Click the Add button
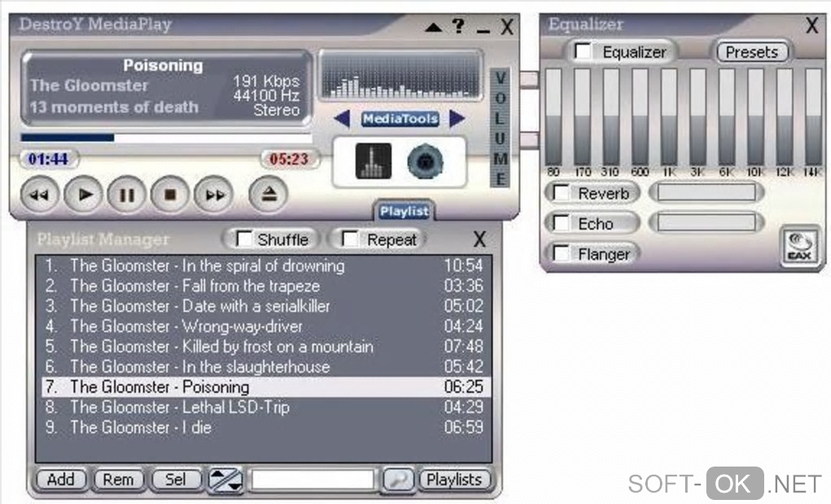The height and width of the screenshot is (504, 831). point(61,480)
